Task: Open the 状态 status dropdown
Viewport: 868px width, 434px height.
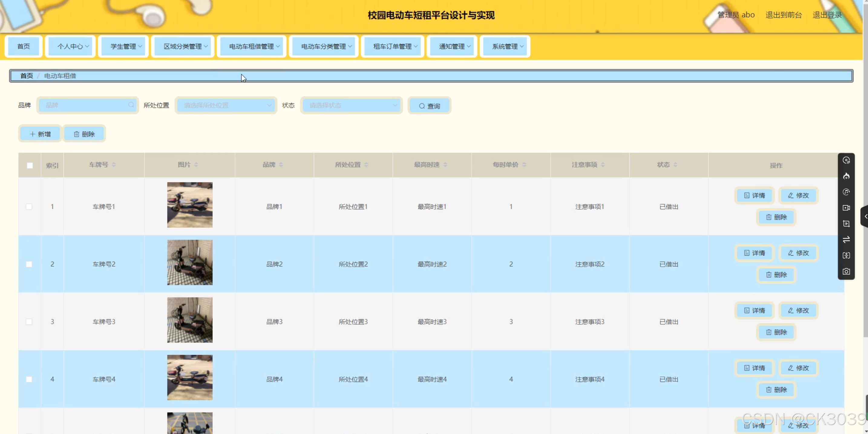Action: pyautogui.click(x=351, y=106)
